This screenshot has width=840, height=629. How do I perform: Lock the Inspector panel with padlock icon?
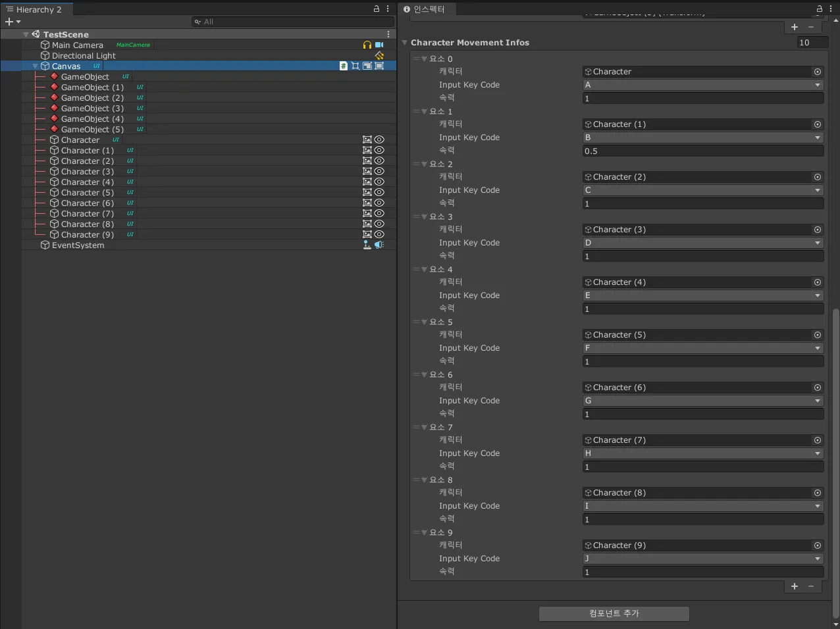point(820,9)
